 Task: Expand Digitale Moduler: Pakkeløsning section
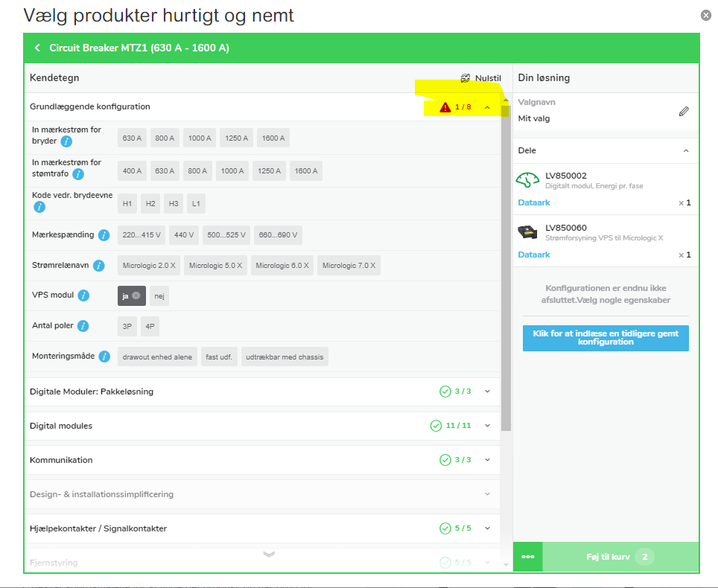pos(487,392)
